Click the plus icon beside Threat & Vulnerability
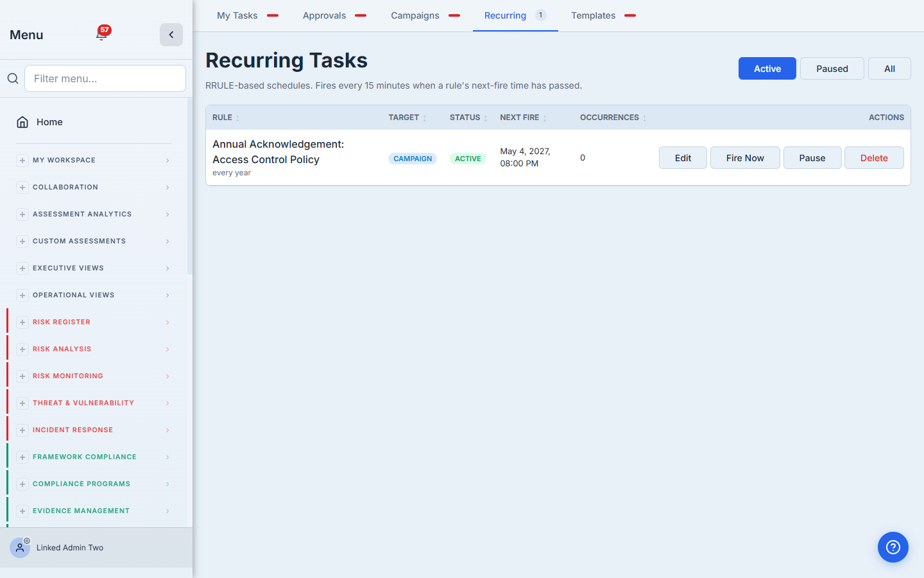924x578 pixels. [22, 403]
